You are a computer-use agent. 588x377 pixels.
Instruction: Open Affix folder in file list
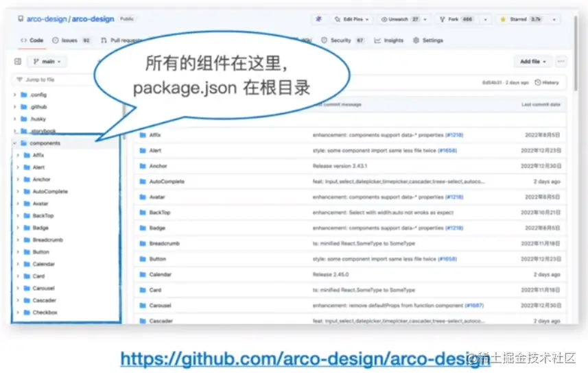pyautogui.click(x=155, y=135)
